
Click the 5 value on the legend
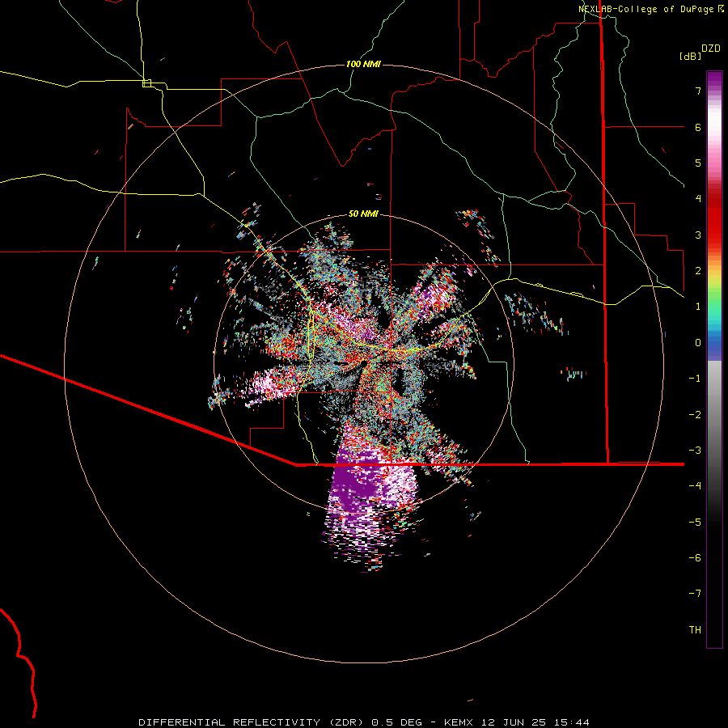point(698,163)
